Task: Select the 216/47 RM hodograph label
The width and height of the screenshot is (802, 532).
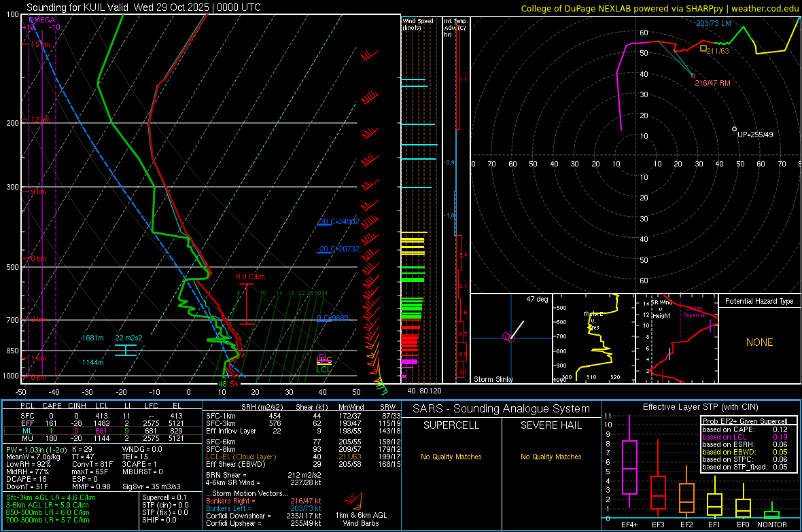Action: coord(712,83)
